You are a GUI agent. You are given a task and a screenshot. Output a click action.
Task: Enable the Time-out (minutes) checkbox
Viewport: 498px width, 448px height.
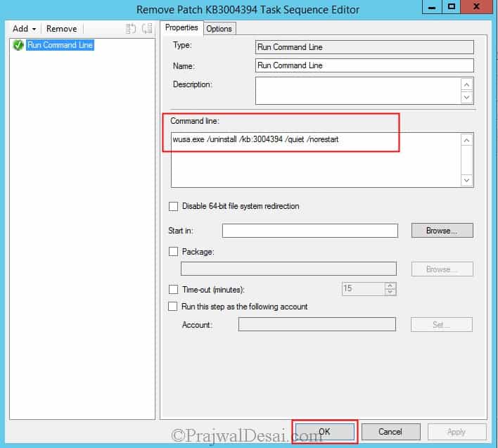(174, 290)
